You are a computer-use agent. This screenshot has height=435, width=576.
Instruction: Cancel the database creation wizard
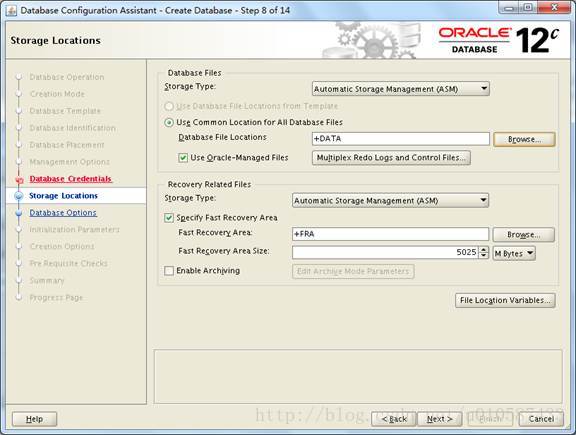point(541,419)
